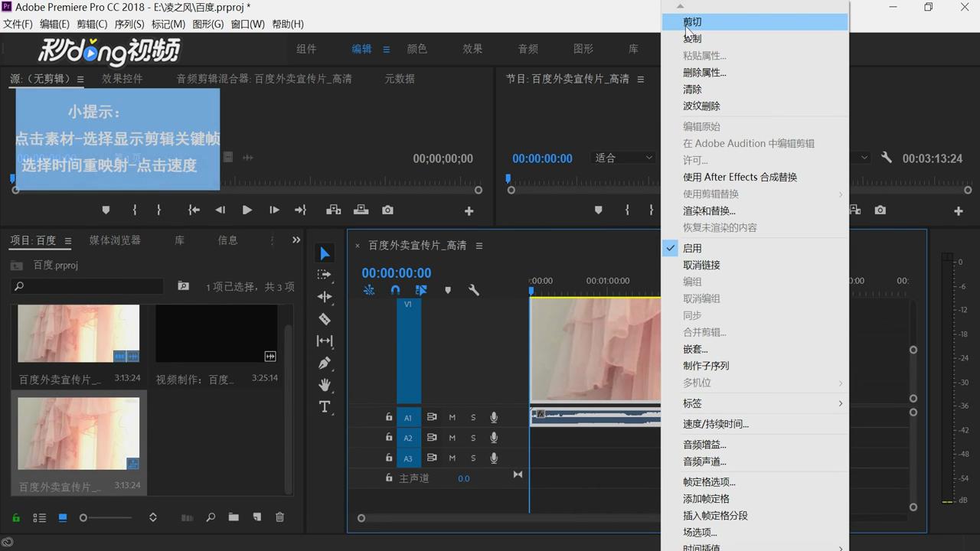Choose 剪切 from the context menu
This screenshot has height=551, width=980.
(x=755, y=22)
